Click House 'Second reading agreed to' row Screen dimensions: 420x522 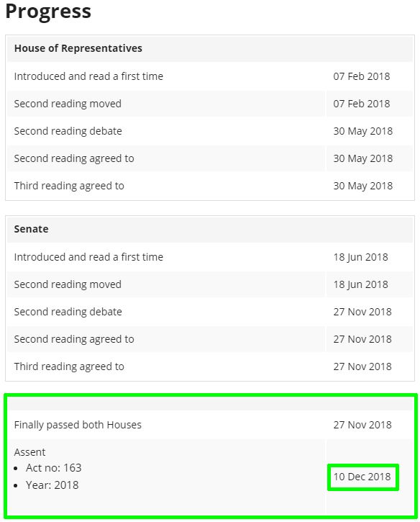click(210, 158)
